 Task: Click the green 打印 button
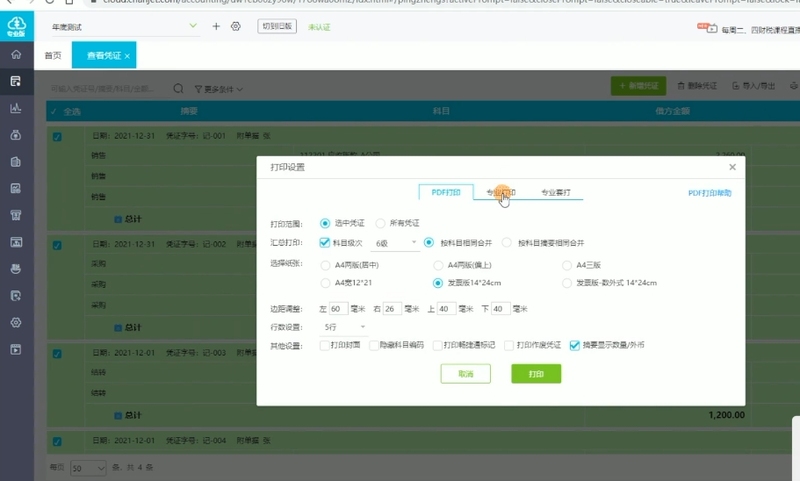coord(536,373)
